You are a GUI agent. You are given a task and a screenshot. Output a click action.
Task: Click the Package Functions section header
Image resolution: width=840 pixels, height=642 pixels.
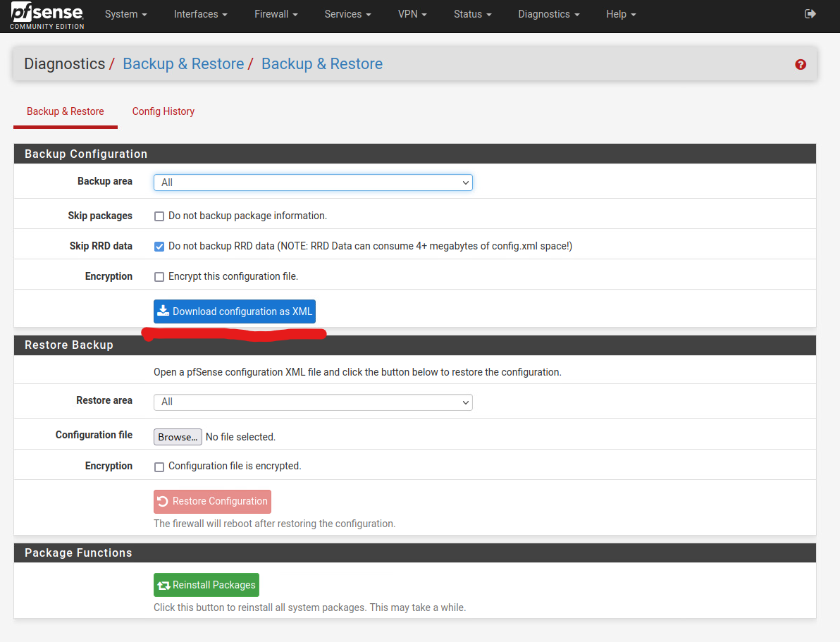[414, 553]
